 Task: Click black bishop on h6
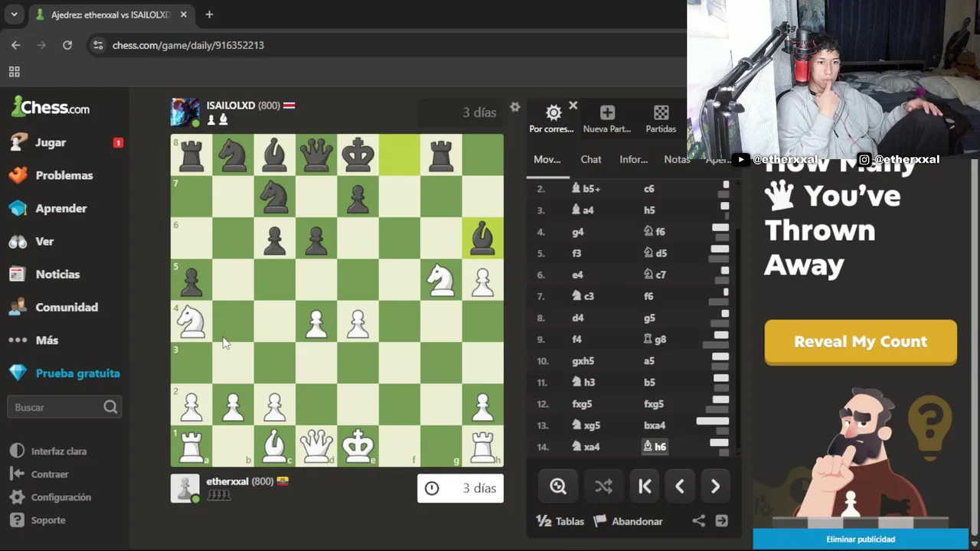[x=482, y=239]
